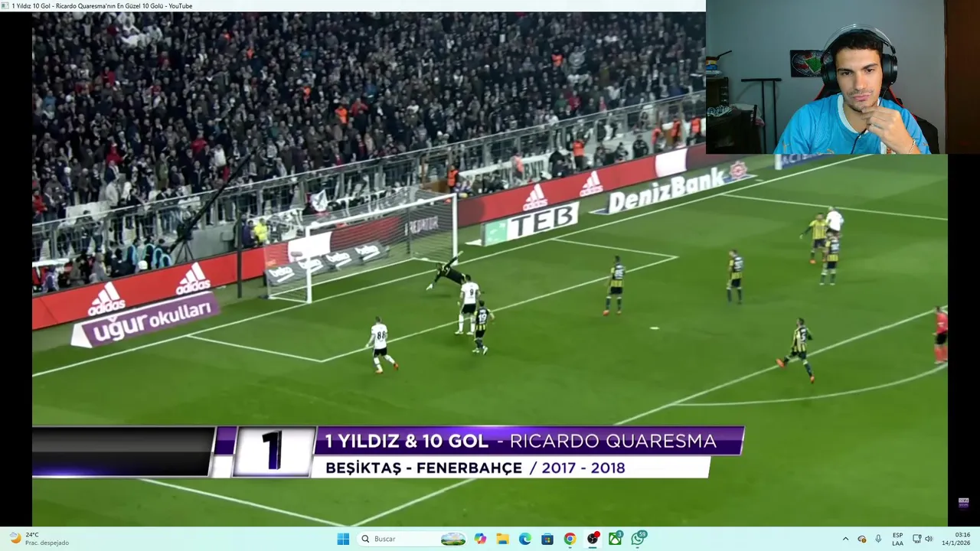Open File Explorer from the taskbar

click(x=502, y=539)
